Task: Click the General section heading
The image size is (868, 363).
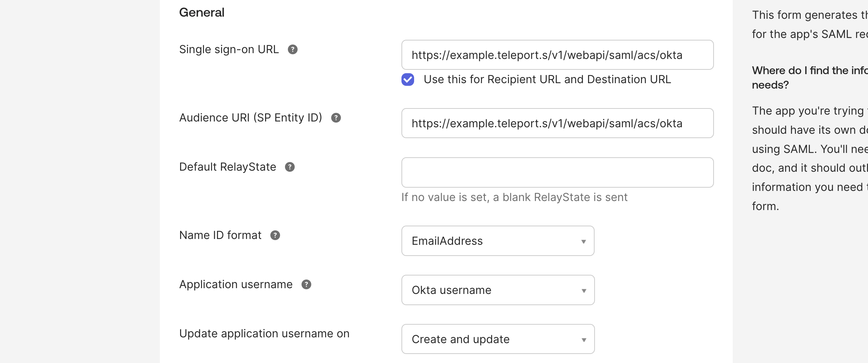Action: click(201, 12)
